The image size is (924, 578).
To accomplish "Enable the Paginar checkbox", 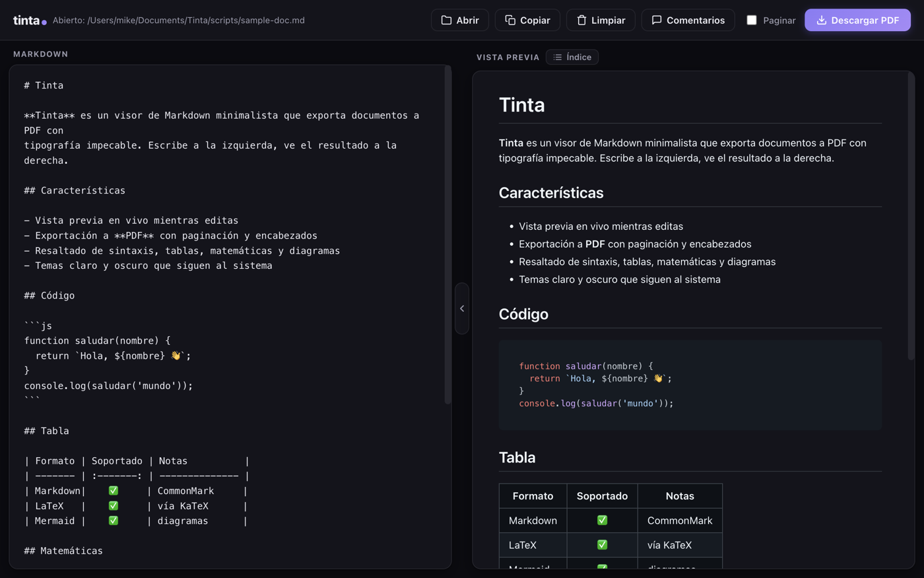I will 752,20.
